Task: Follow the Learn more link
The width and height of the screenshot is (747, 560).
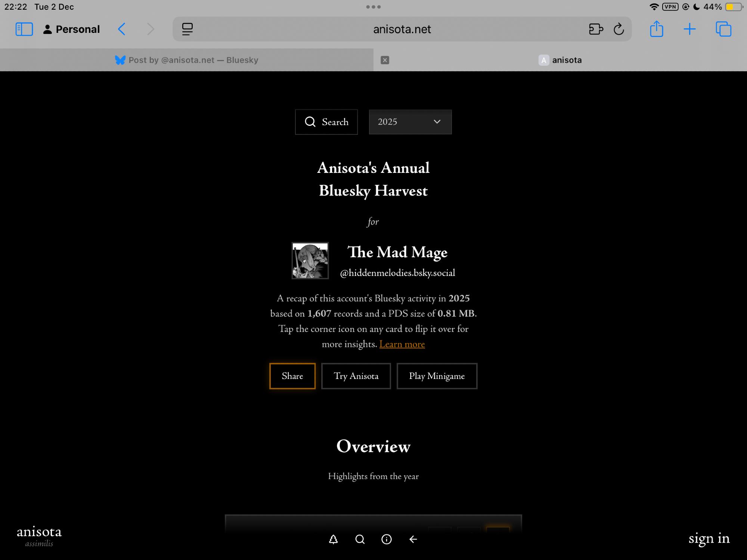Action: 402,344
